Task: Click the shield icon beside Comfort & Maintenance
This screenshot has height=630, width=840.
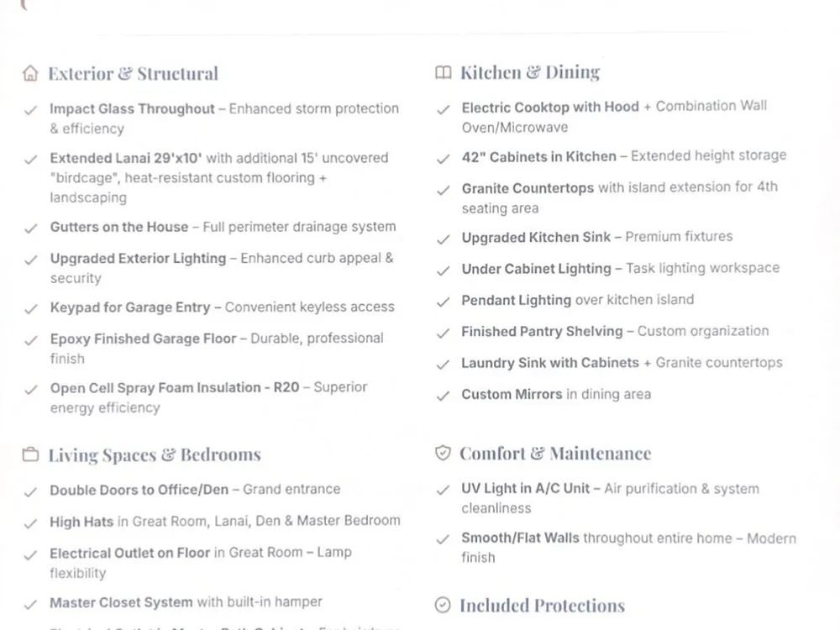Action: (443, 454)
